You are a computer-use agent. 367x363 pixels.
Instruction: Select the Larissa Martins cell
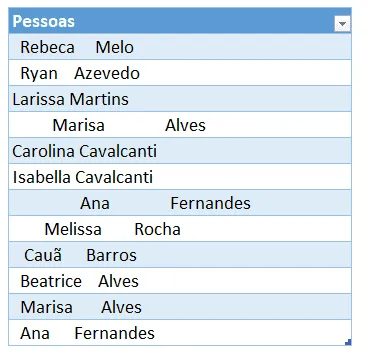[x=180, y=99]
